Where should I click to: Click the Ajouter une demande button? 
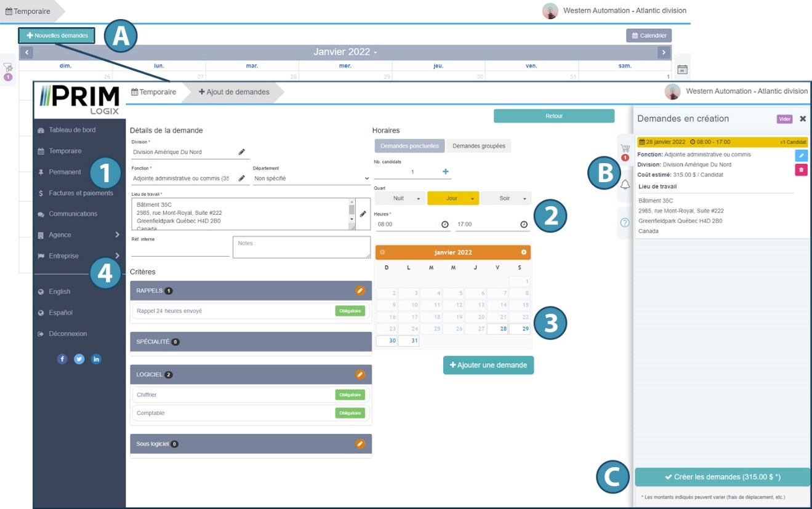tap(488, 365)
